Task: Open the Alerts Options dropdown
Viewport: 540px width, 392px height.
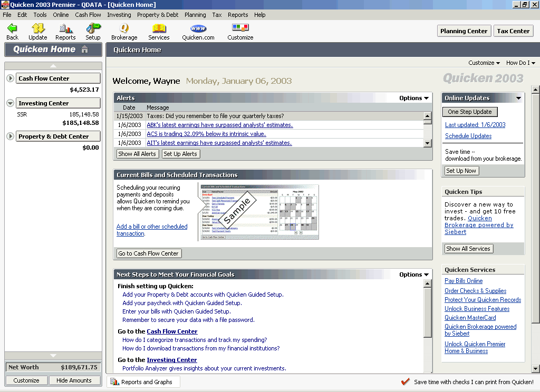Action: (414, 98)
